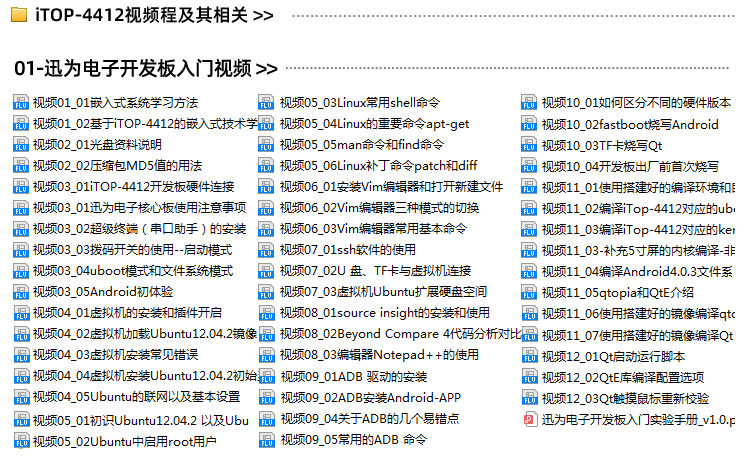Click the PDF icon for 迅为电子开发板入门实验手册
The width and height of the screenshot is (750, 469).
[529, 419]
